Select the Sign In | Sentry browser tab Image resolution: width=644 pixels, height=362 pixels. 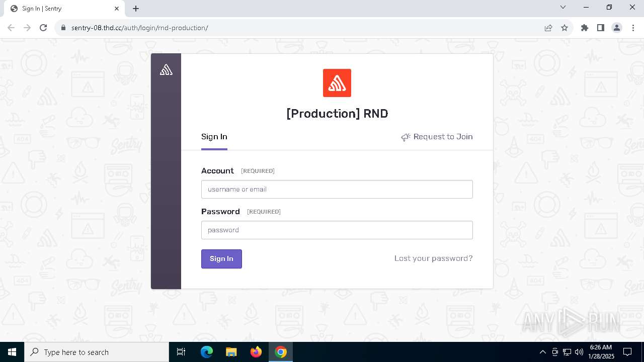tap(64, 9)
